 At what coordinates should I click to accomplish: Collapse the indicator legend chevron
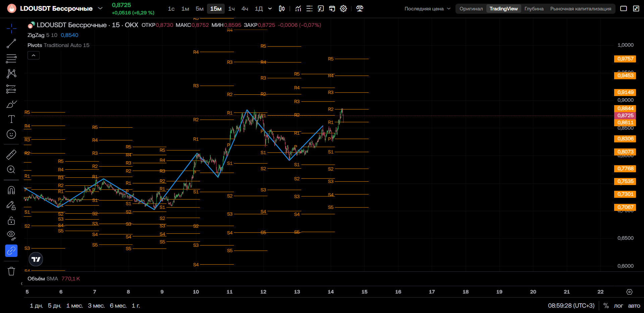(34, 55)
